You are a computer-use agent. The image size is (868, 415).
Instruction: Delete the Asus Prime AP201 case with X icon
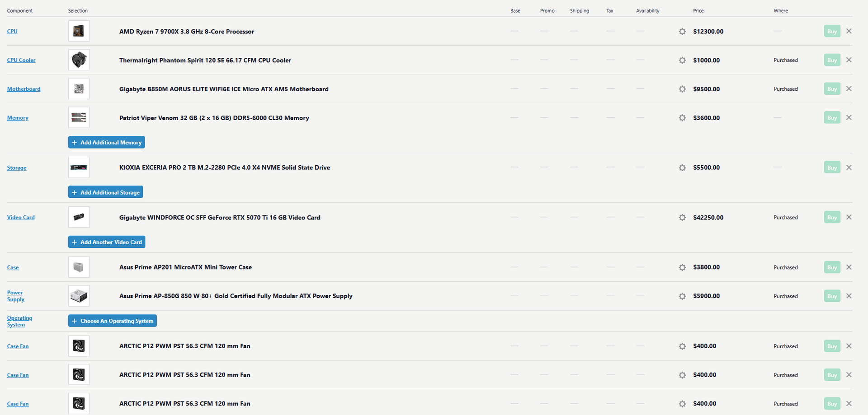849,267
